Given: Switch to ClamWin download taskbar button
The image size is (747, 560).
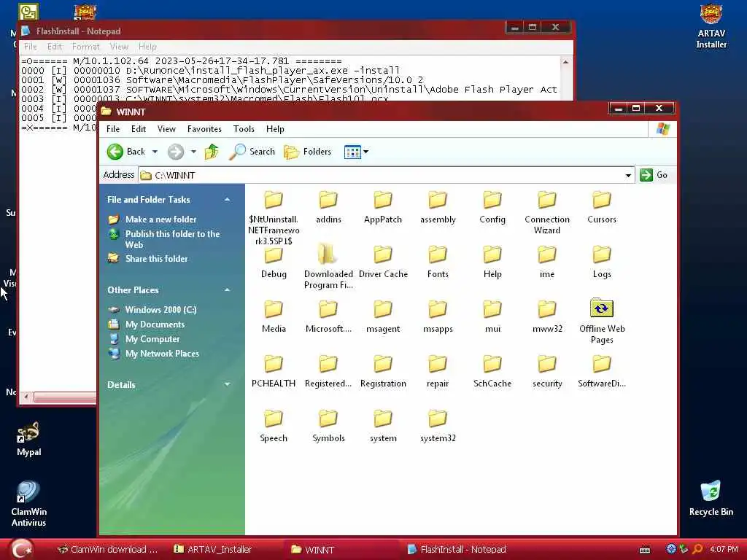Looking at the screenshot, I should 107,550.
